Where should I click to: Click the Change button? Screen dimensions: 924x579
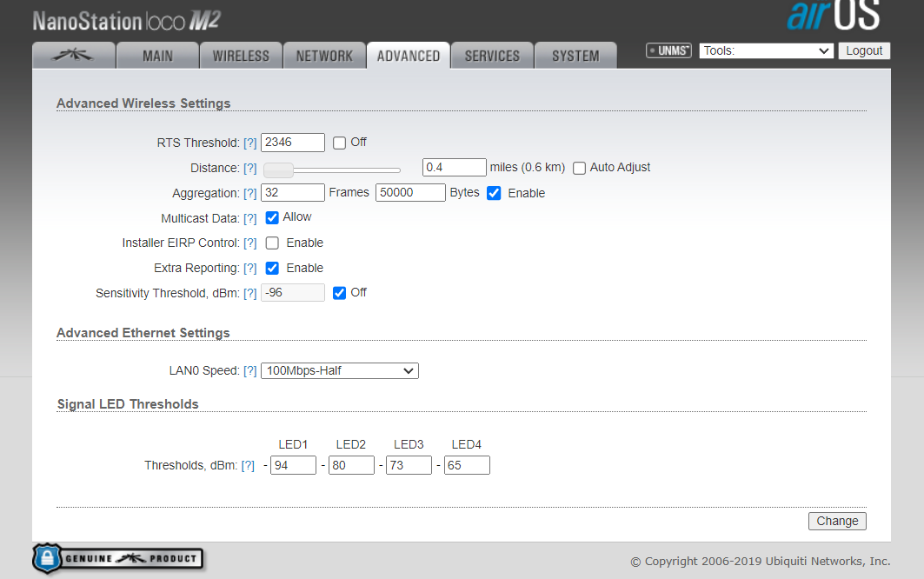click(837, 522)
